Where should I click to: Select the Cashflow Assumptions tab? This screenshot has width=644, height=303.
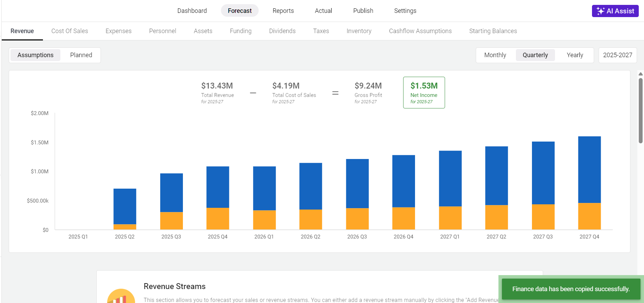[x=420, y=31]
